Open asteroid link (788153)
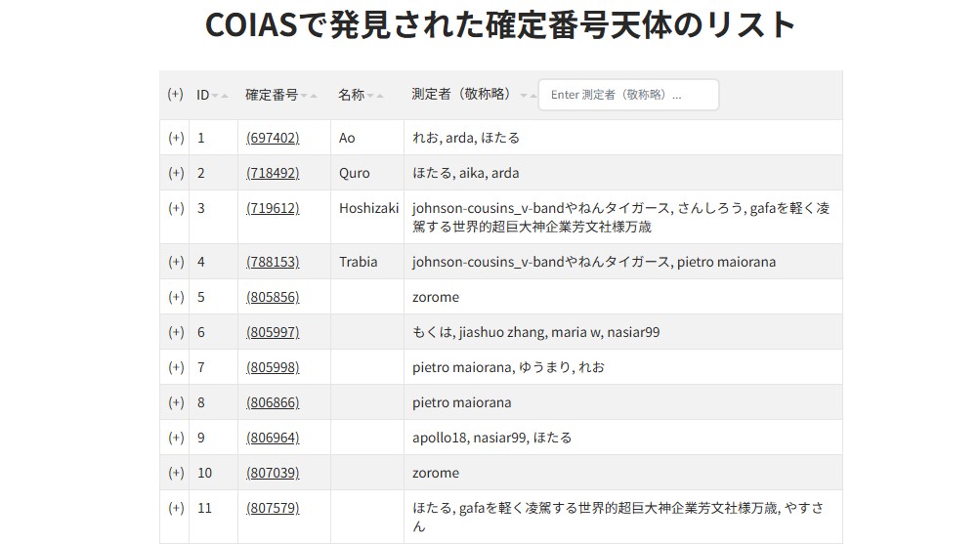Screen dimensions: 980x544 coord(274,261)
